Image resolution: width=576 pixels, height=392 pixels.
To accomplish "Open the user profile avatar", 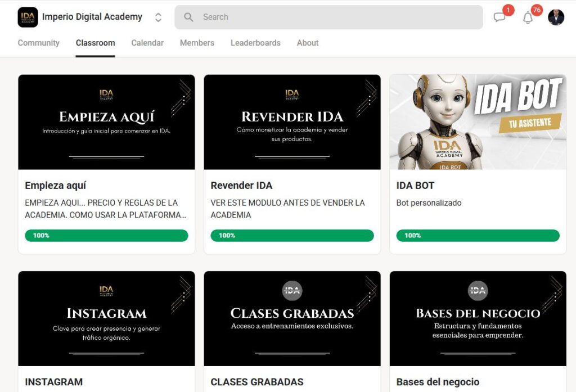I will click(x=556, y=17).
